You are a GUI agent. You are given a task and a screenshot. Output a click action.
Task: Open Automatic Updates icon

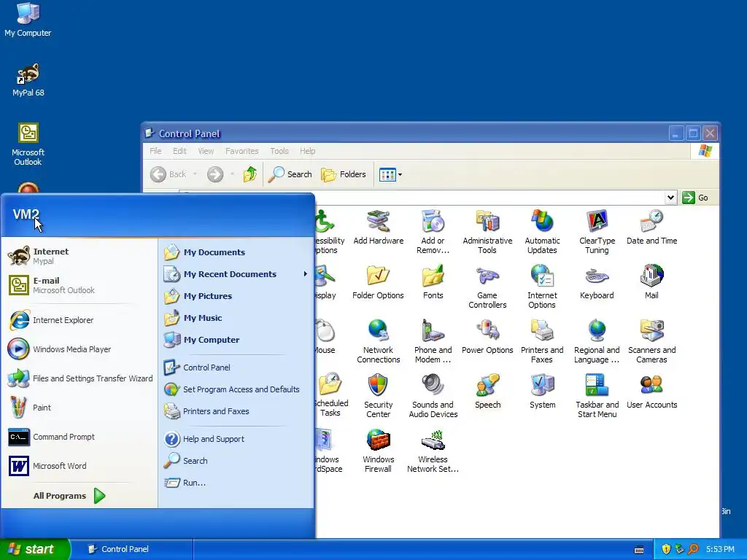pyautogui.click(x=542, y=233)
